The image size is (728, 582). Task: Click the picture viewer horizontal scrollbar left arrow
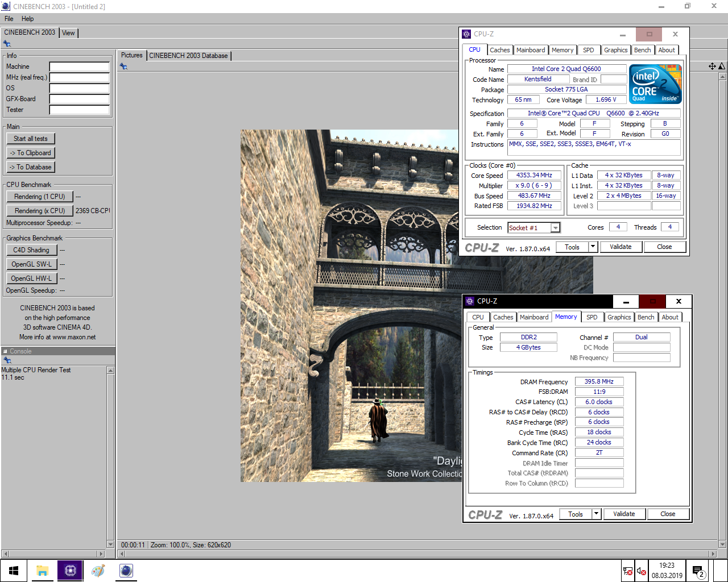121,554
